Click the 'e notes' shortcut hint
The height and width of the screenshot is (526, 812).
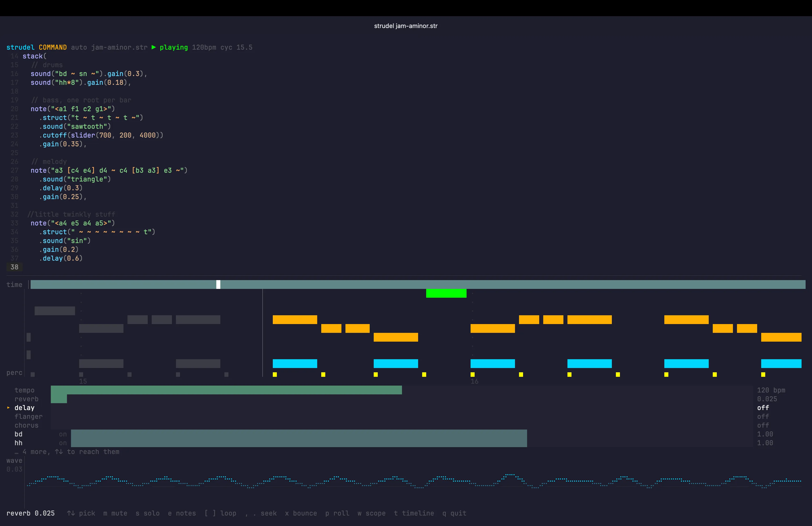tap(182, 513)
